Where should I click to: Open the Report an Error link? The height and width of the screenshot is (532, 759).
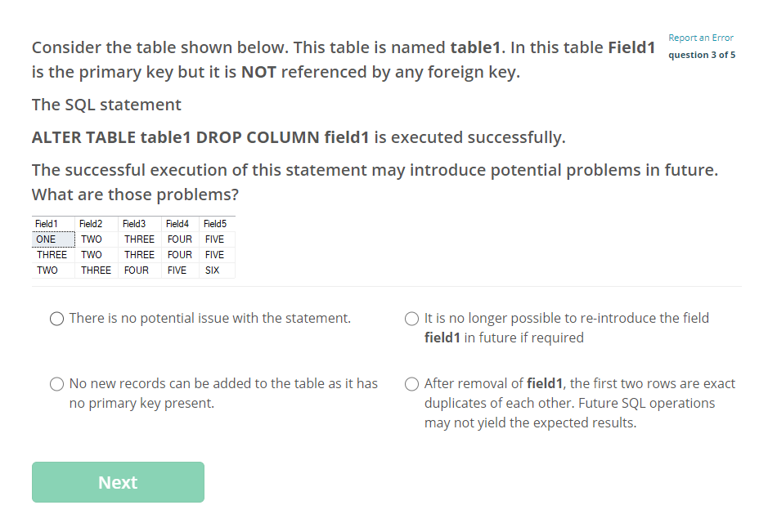[701, 38]
